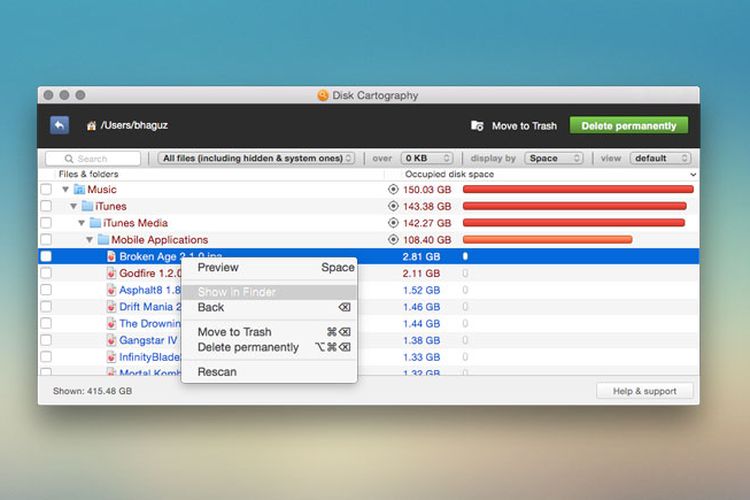Choose Rescan from the context menu
The image size is (750, 500).
(x=269, y=372)
